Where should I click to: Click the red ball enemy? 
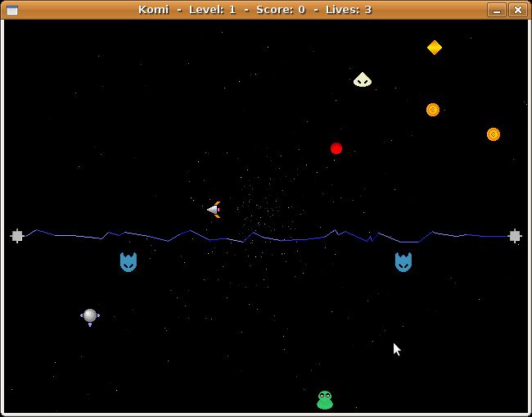tap(336, 148)
